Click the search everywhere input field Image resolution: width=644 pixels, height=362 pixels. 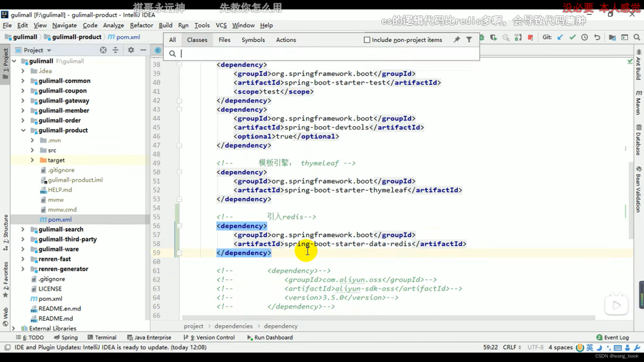tap(321, 53)
